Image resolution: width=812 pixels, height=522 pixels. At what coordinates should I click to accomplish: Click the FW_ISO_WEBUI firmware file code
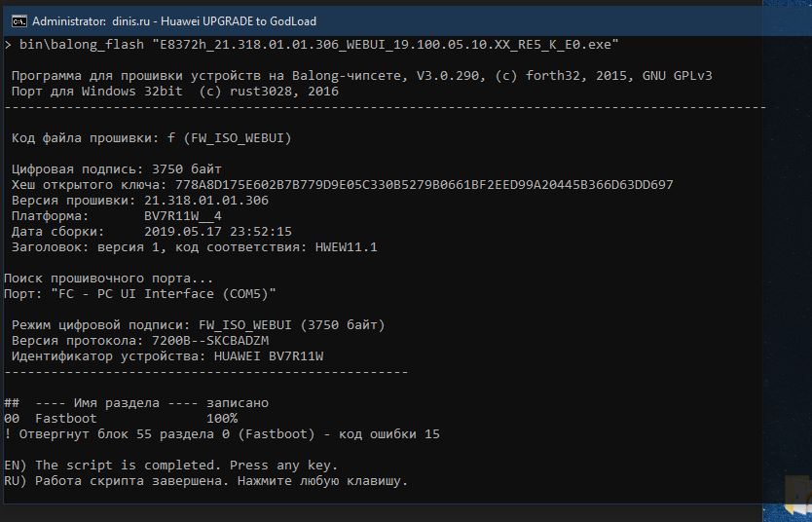(x=238, y=138)
